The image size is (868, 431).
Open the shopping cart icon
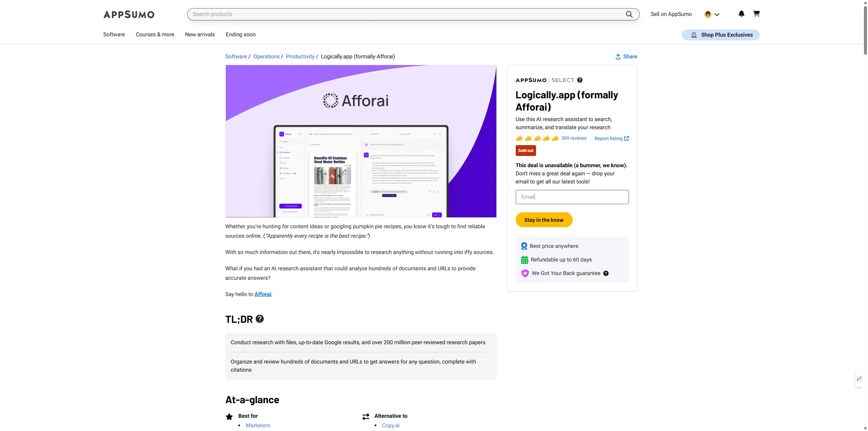click(x=756, y=14)
